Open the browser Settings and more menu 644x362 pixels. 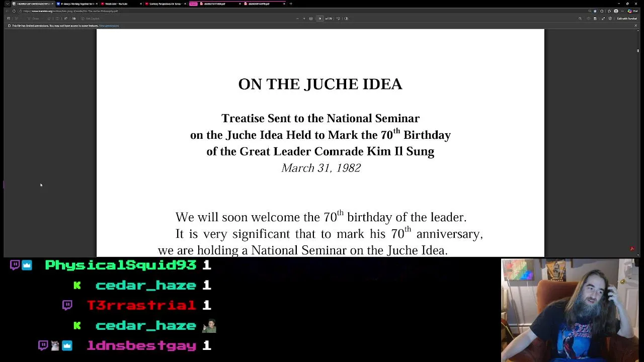click(x=622, y=11)
